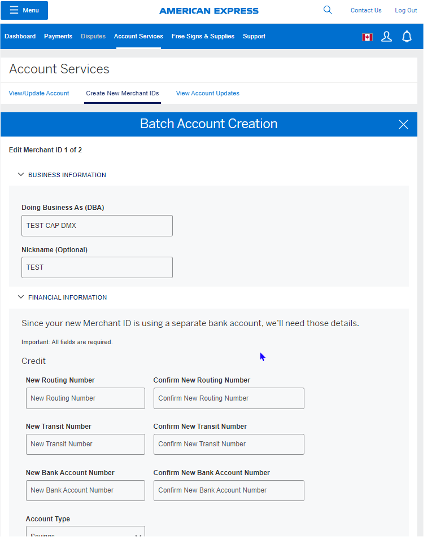The width and height of the screenshot is (424, 537).
Task: Open the Account Type dropdown
Action: [x=85, y=532]
